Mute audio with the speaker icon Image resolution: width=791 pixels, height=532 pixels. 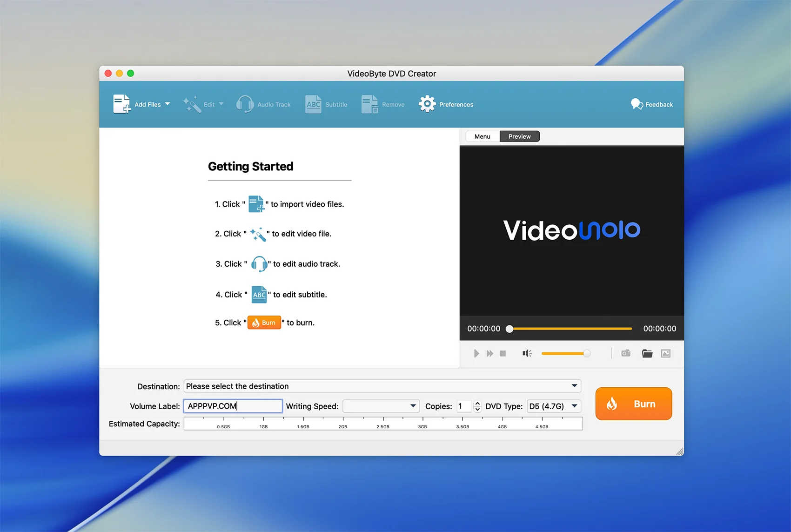coord(527,353)
